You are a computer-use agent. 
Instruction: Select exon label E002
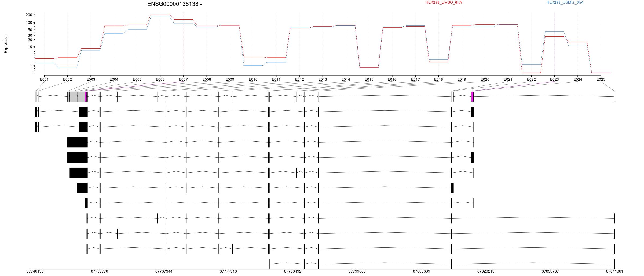click(x=67, y=79)
